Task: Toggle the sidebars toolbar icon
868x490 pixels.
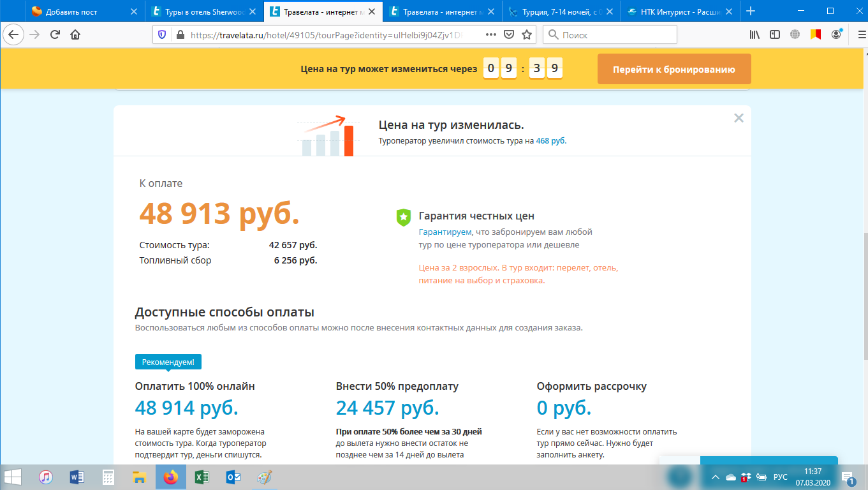Action: click(x=775, y=34)
